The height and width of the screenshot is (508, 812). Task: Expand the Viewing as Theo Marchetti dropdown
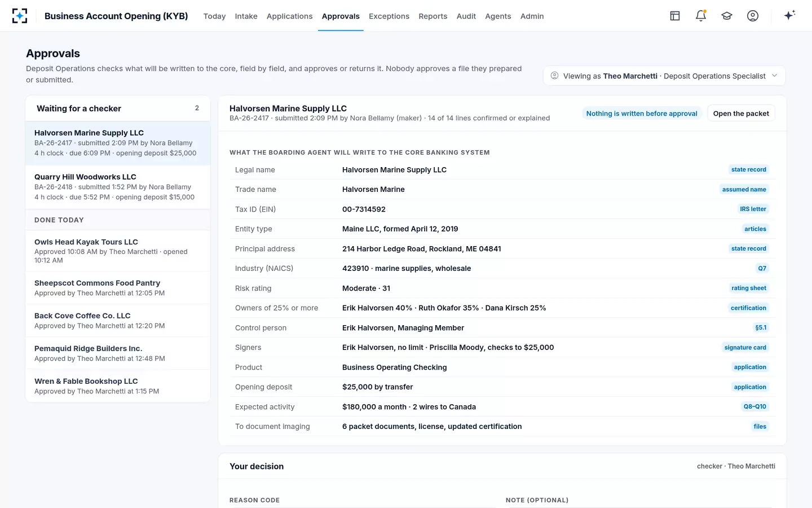664,76
